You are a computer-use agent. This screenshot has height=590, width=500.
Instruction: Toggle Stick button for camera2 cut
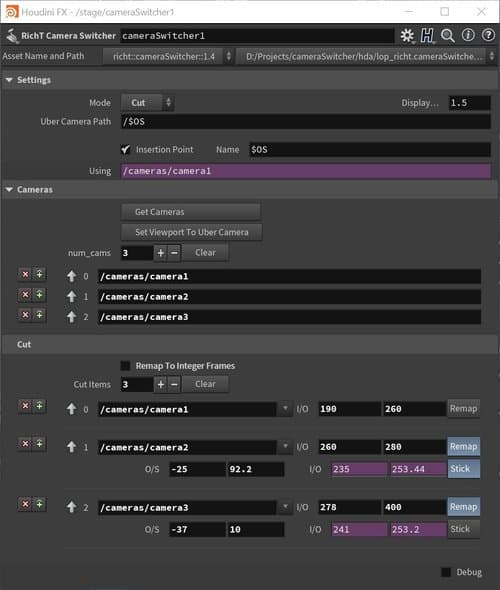click(464, 469)
